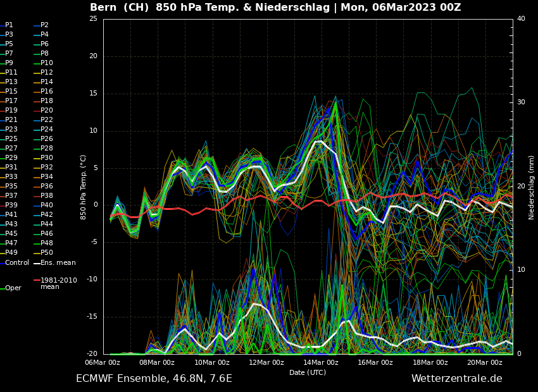
Task: Click the 'ECMWF Ensemble, 46.8N, 7.6E' caption
Action: click(x=154, y=379)
